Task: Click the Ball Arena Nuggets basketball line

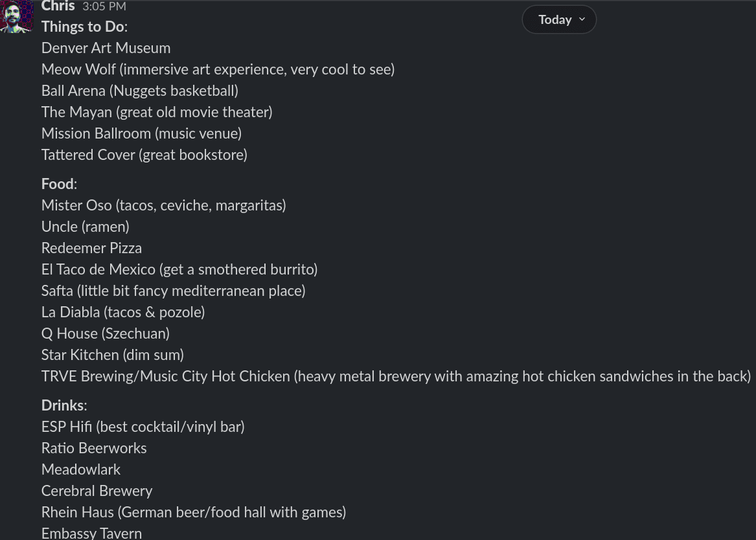Action: point(139,91)
